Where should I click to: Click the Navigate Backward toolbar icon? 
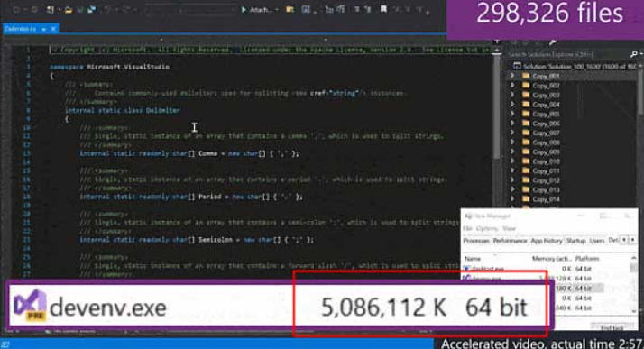tap(16, 9)
